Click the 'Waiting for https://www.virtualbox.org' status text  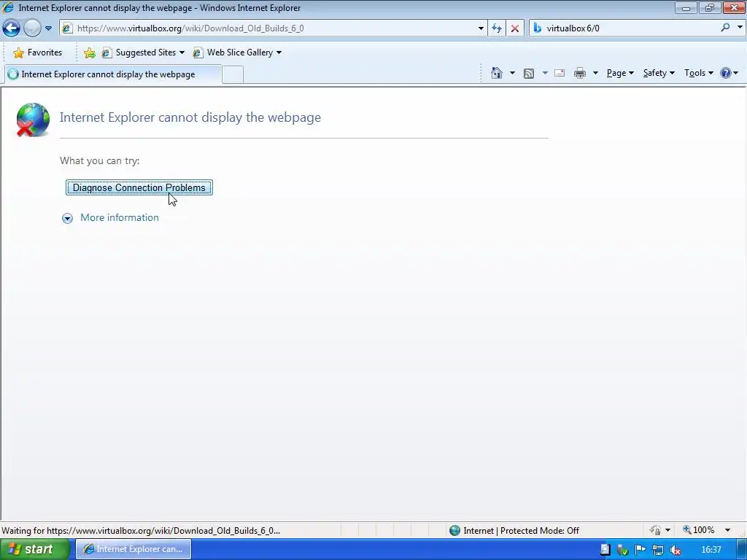coord(141,531)
